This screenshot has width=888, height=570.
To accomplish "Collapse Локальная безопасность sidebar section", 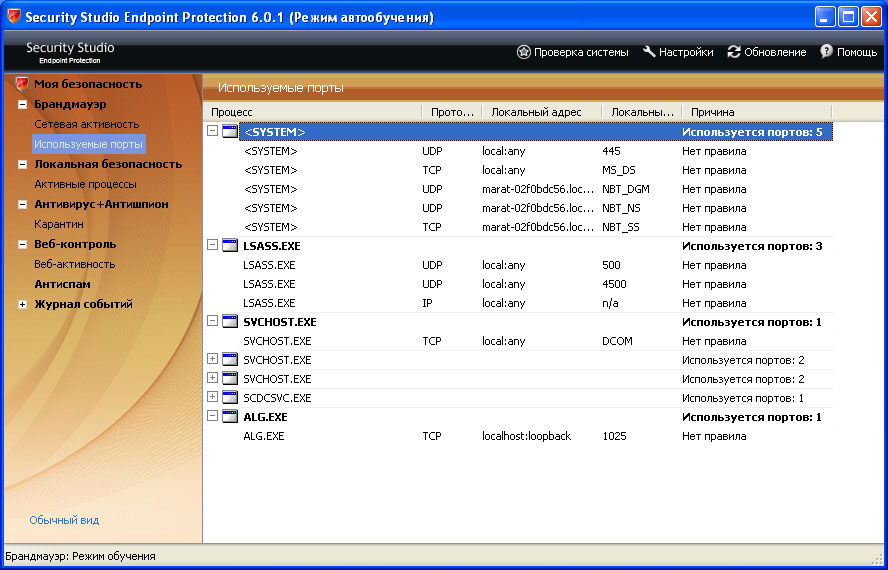I will click(x=23, y=164).
